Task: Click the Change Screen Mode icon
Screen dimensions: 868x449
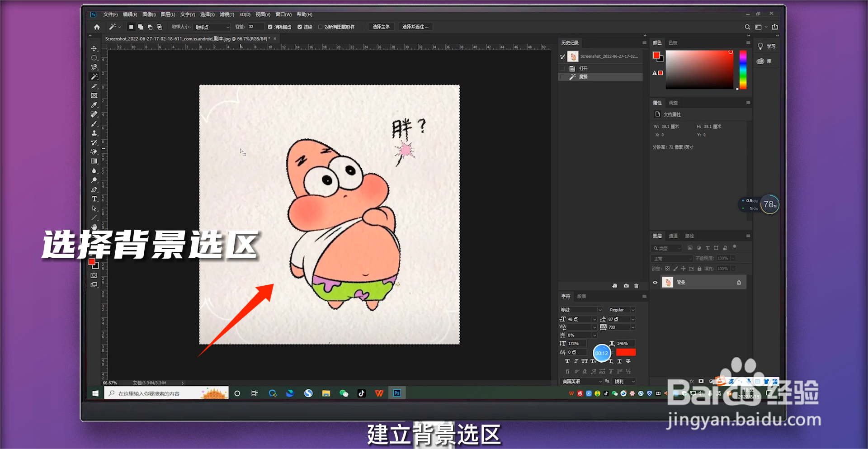Action: coord(94,285)
